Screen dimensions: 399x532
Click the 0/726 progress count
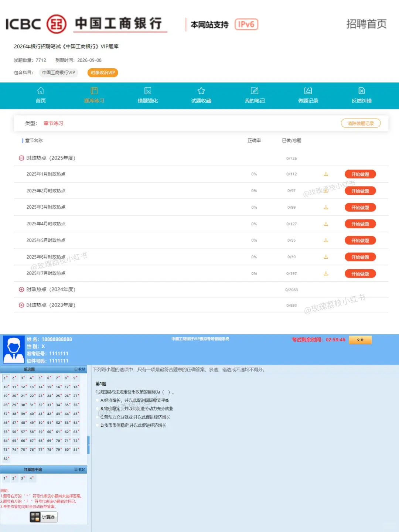(x=291, y=158)
